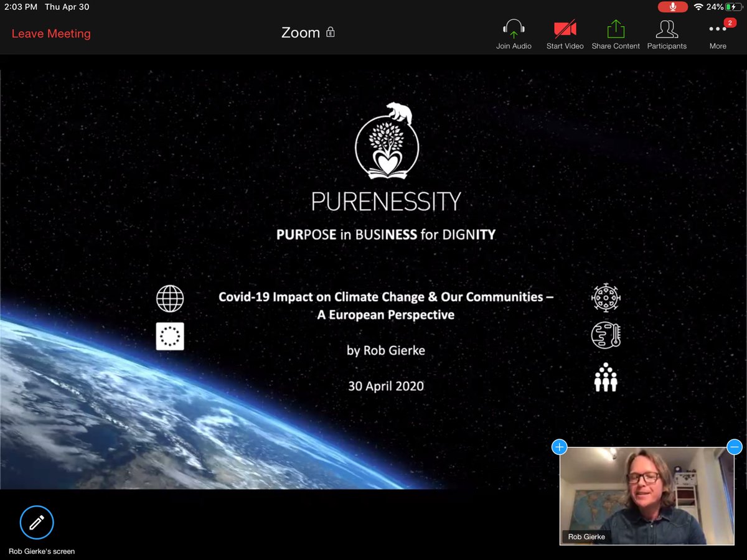Open the annotate pencil tool
Screen dimensions: 747x560
(x=37, y=522)
